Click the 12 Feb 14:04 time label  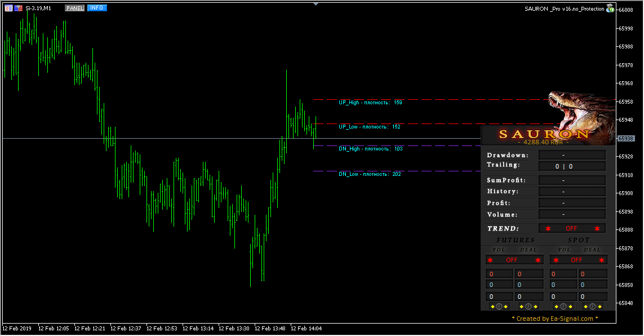point(306,329)
